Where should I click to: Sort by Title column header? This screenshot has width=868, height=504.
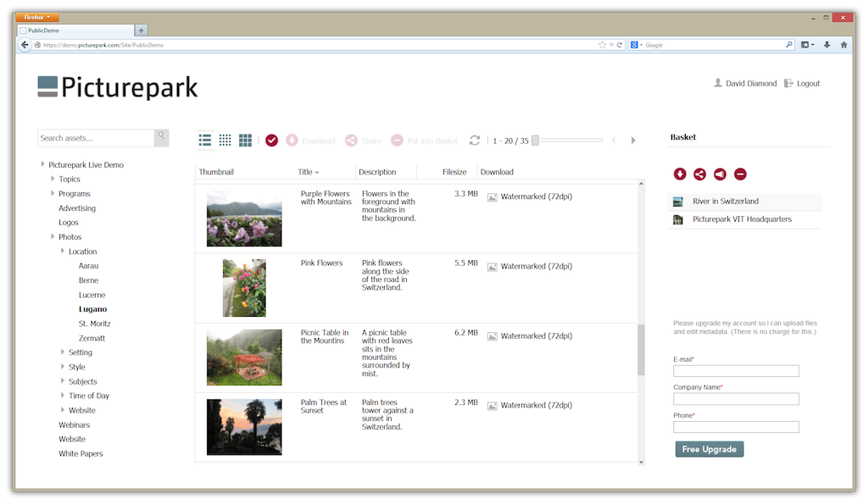click(306, 172)
